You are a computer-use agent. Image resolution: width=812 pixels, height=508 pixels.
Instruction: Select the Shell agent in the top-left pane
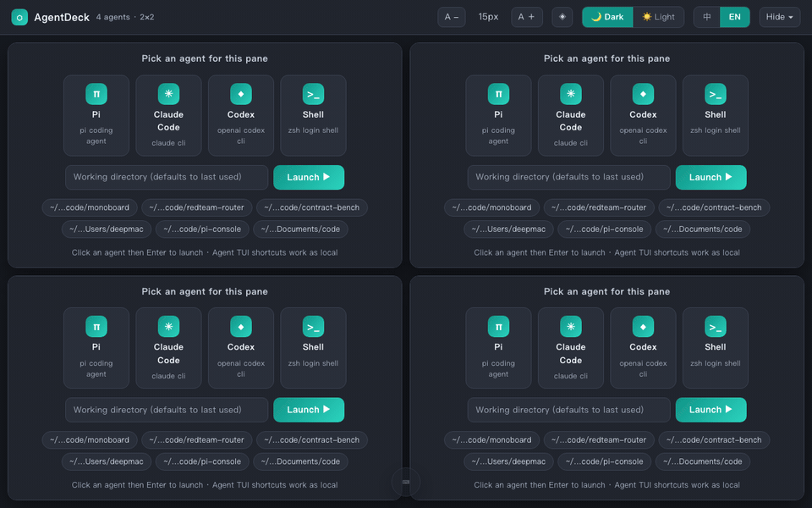tap(313, 116)
